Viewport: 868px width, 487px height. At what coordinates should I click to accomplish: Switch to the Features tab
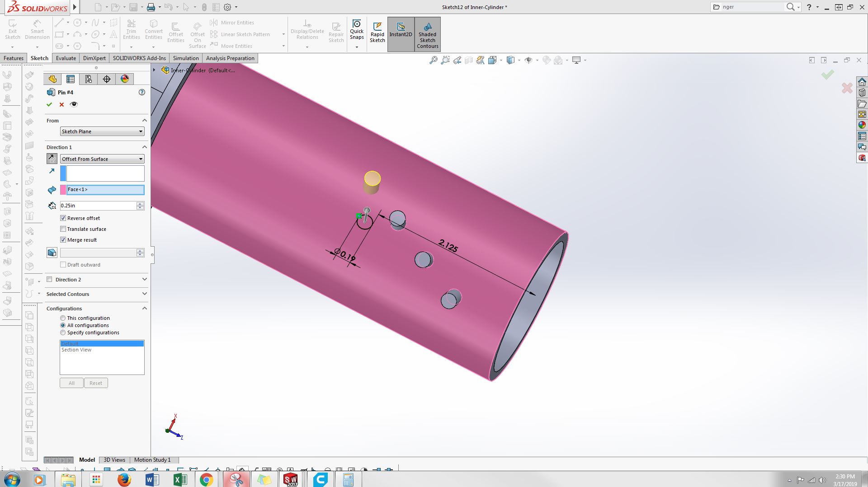[x=14, y=58]
